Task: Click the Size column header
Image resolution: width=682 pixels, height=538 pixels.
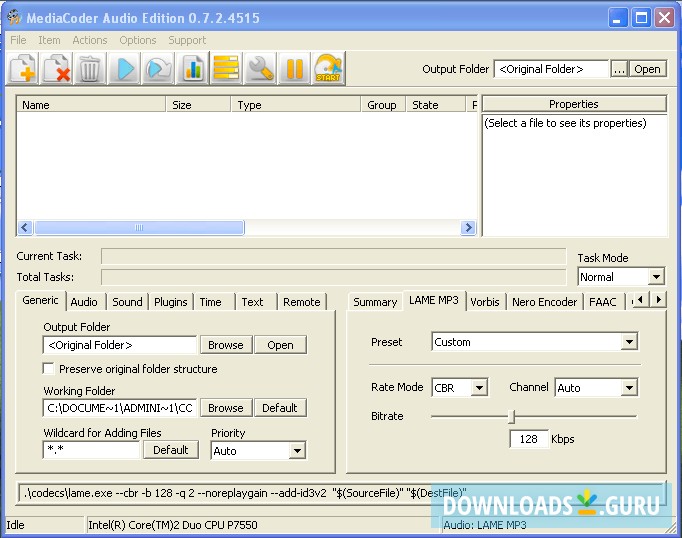Action: pyautogui.click(x=198, y=105)
